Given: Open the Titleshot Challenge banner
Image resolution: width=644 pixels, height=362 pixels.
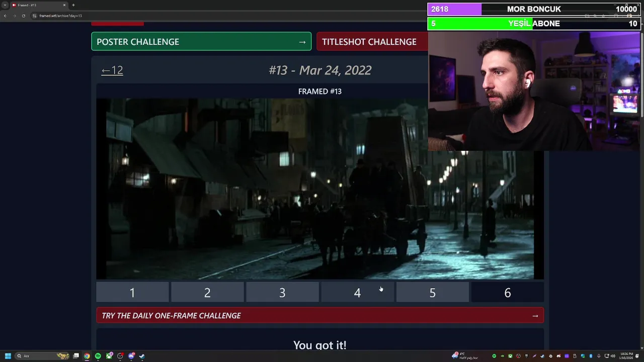Looking at the screenshot, I should 372,42.
